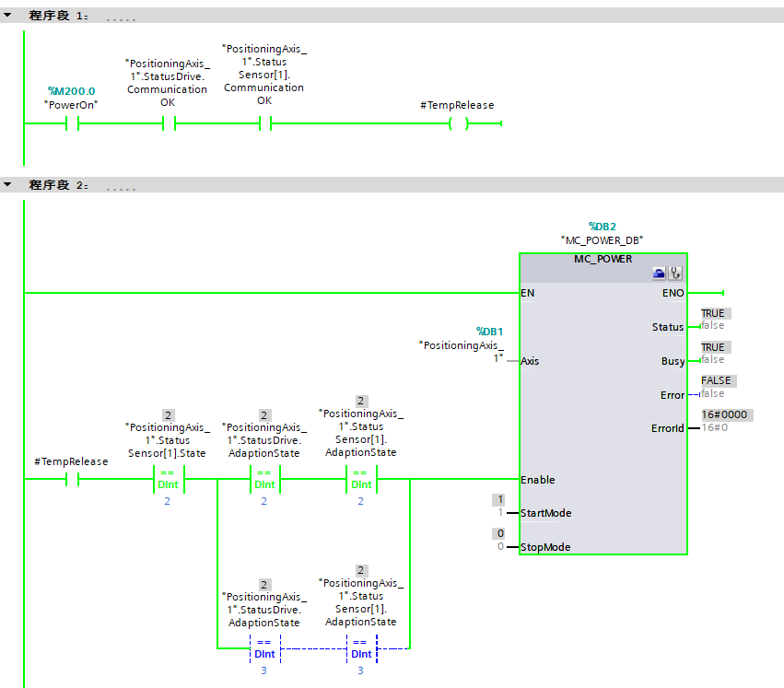The width and height of the screenshot is (784, 688).
Task: Select the StatusDrive.CommunicationOK contact
Action: [168, 124]
